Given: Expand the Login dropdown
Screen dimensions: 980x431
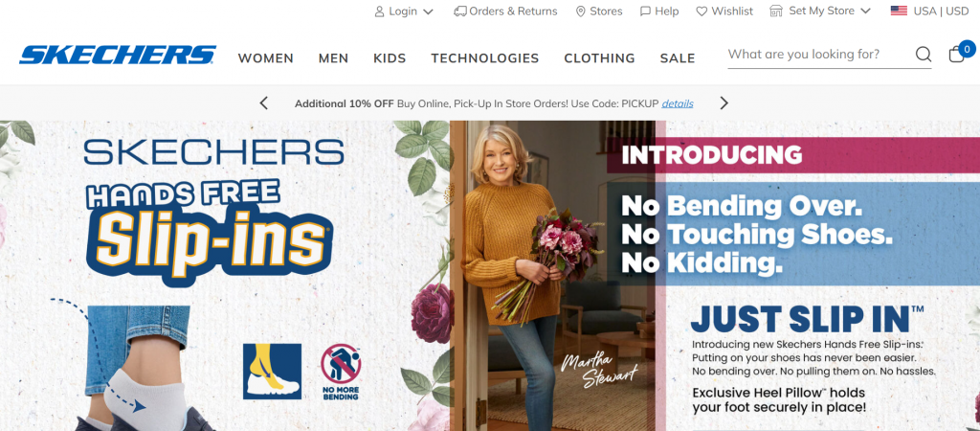Looking at the screenshot, I should pos(404,11).
